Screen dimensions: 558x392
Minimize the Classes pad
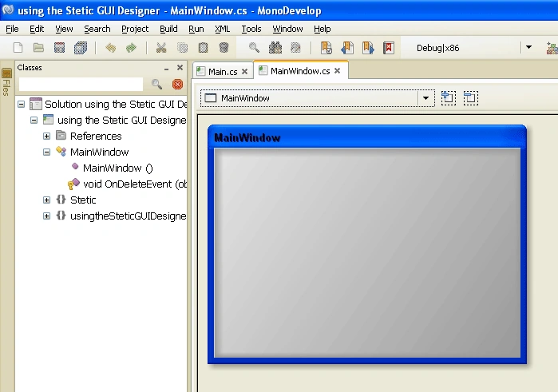[x=167, y=68]
